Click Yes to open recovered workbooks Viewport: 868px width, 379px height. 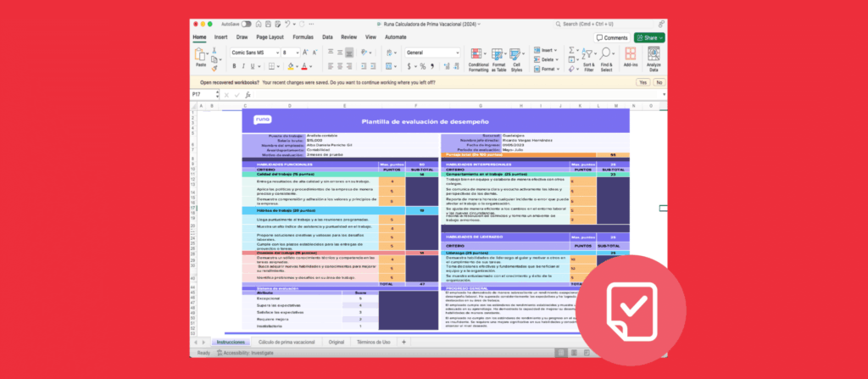pyautogui.click(x=642, y=82)
